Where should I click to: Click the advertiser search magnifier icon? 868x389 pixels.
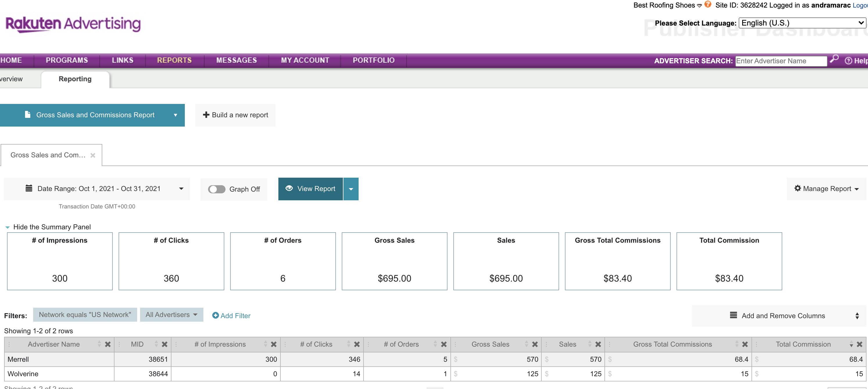(x=834, y=59)
